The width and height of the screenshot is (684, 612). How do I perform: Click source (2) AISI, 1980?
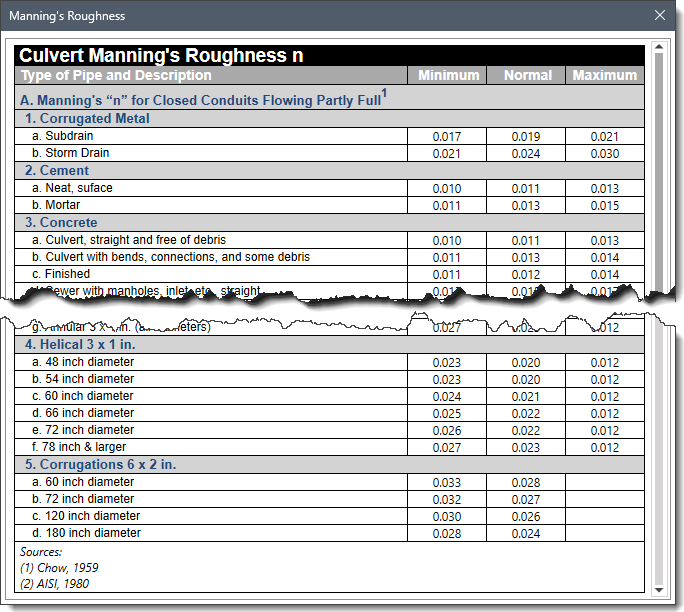tap(55, 584)
